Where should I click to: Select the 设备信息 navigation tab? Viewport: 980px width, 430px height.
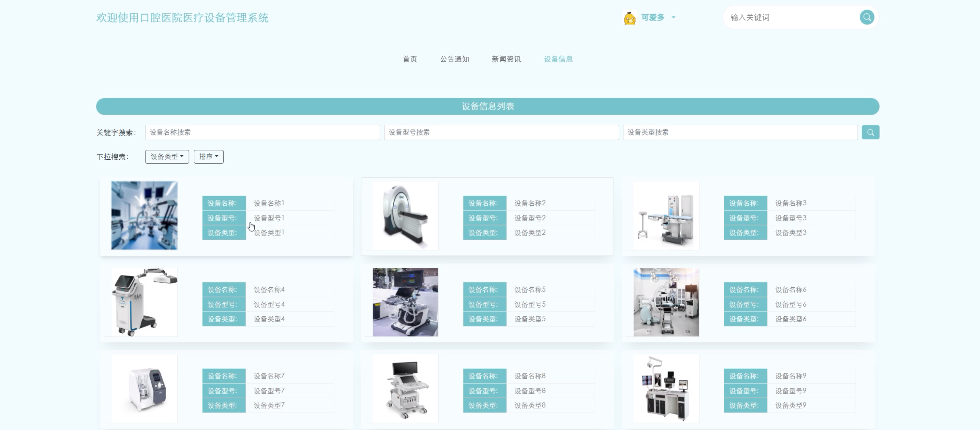558,59
